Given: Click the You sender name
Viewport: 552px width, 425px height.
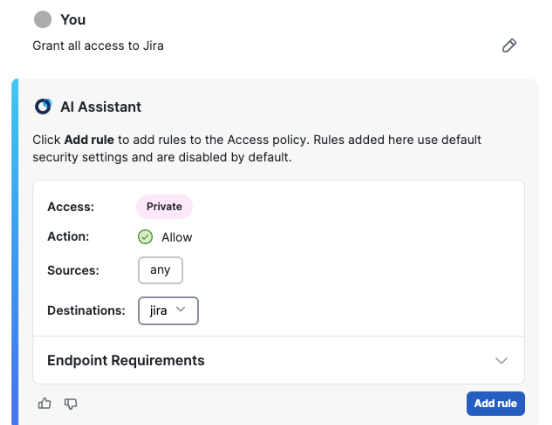Looking at the screenshot, I should click(x=73, y=20).
